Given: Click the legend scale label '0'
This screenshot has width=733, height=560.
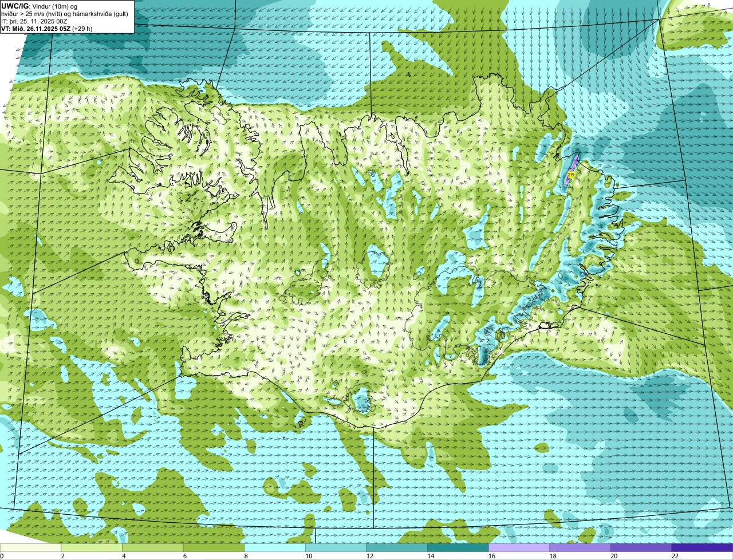Looking at the screenshot, I should click(x=2, y=556).
